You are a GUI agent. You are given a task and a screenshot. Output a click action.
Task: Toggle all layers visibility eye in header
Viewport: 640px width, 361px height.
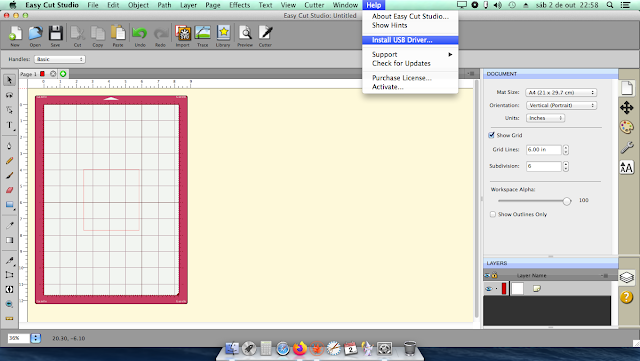(x=487, y=276)
